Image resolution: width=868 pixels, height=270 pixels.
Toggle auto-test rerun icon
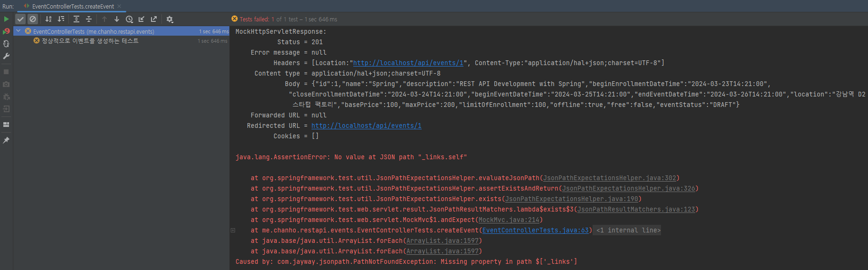(6, 44)
